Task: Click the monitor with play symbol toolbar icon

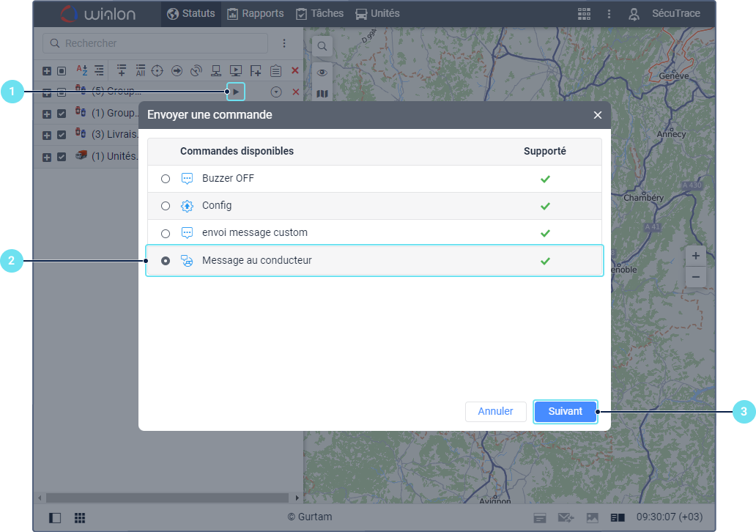Action: (236, 71)
